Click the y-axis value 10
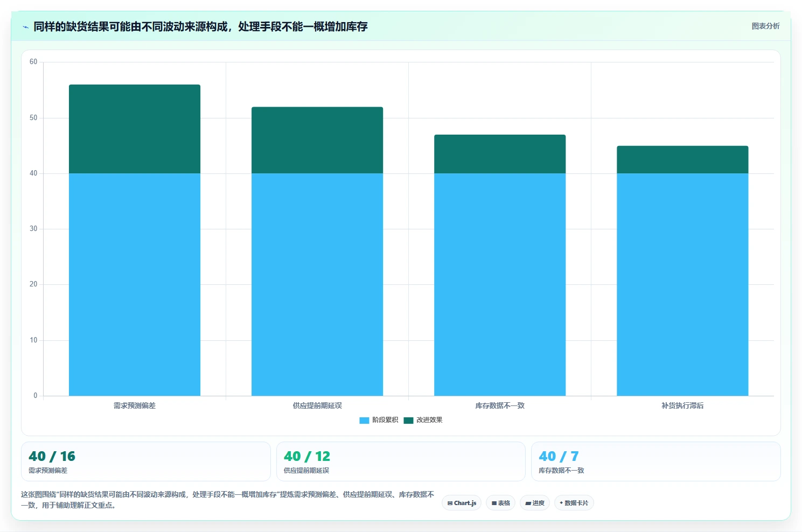802x532 pixels. coord(33,340)
